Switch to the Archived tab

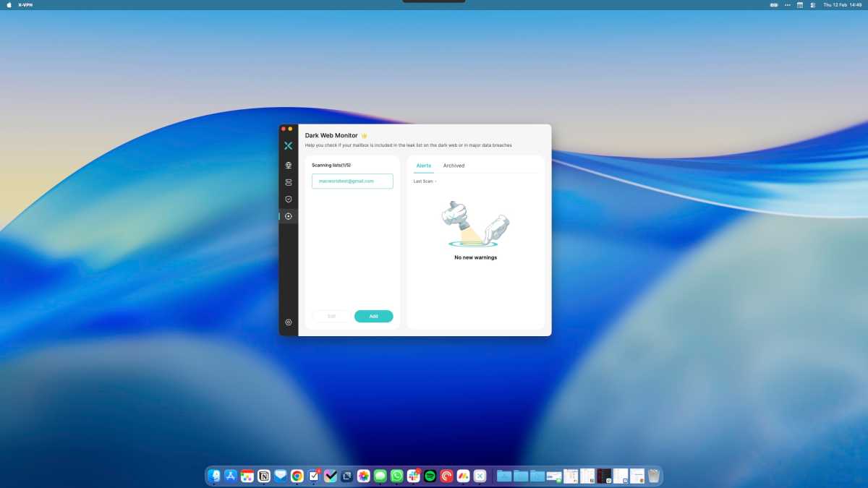point(454,166)
